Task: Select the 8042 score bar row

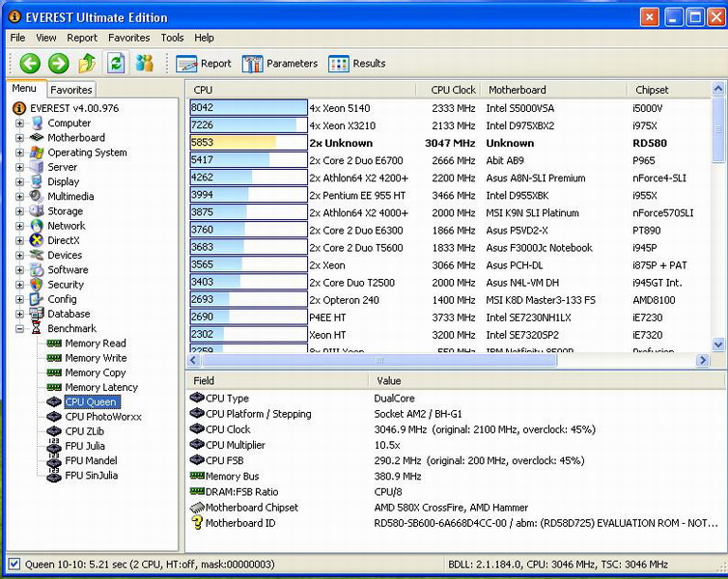Action: click(x=248, y=108)
